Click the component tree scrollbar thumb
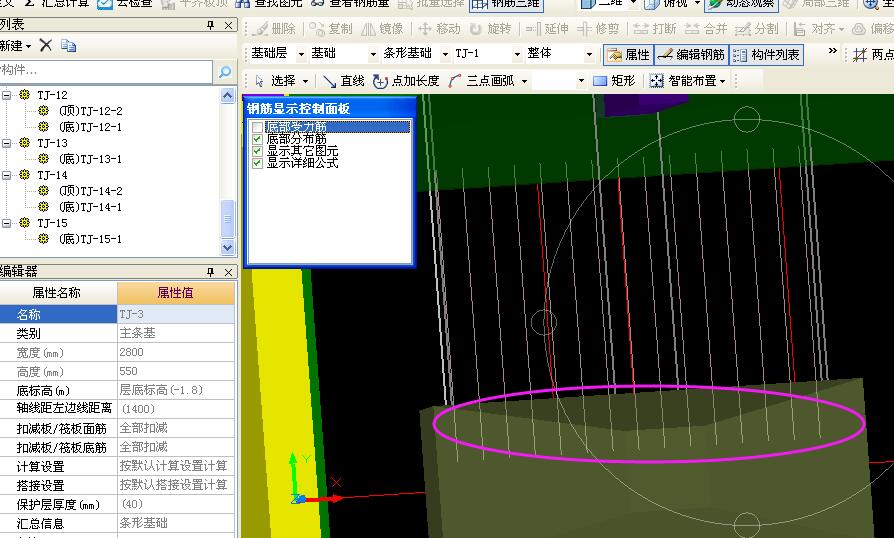Viewport: 894px width, 538px height. pos(227,219)
